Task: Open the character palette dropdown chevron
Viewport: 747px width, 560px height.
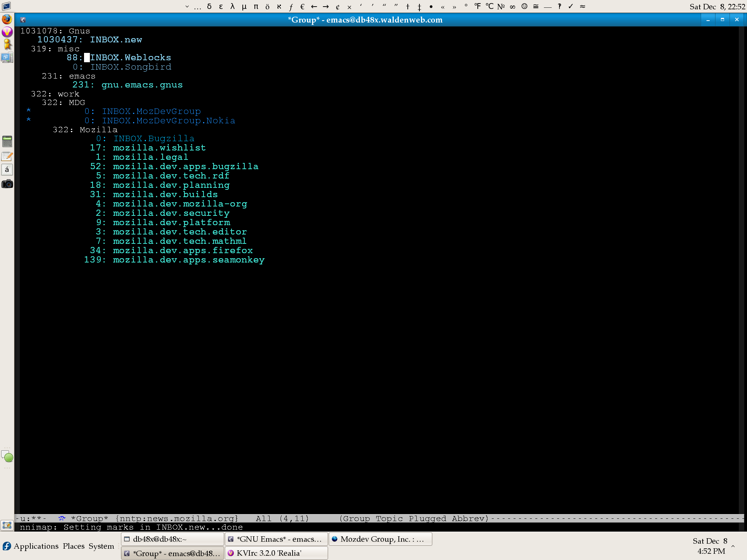Action: click(187, 6)
